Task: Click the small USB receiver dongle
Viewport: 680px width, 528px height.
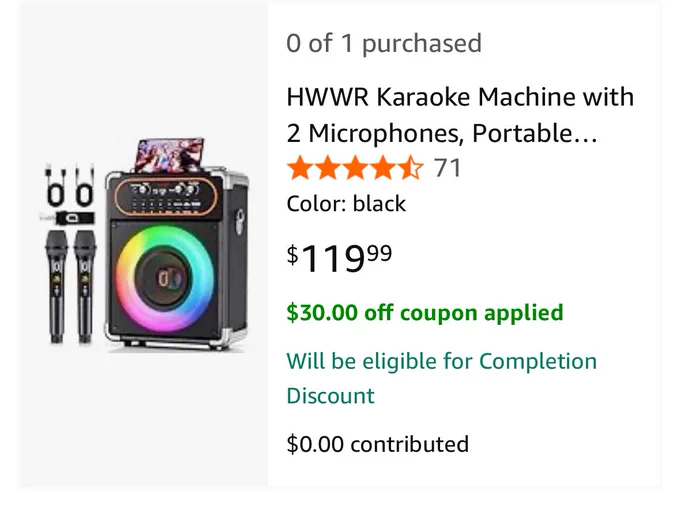Action: [69, 218]
